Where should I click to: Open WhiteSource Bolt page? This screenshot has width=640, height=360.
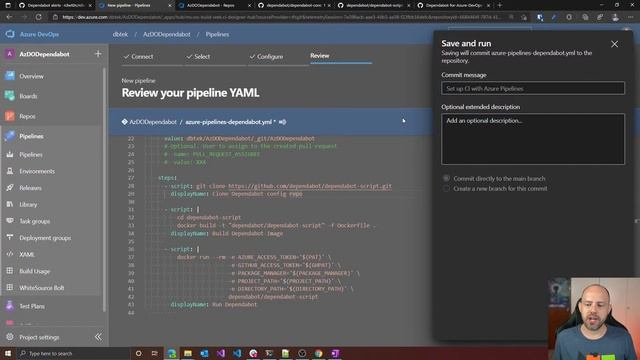coord(42,288)
